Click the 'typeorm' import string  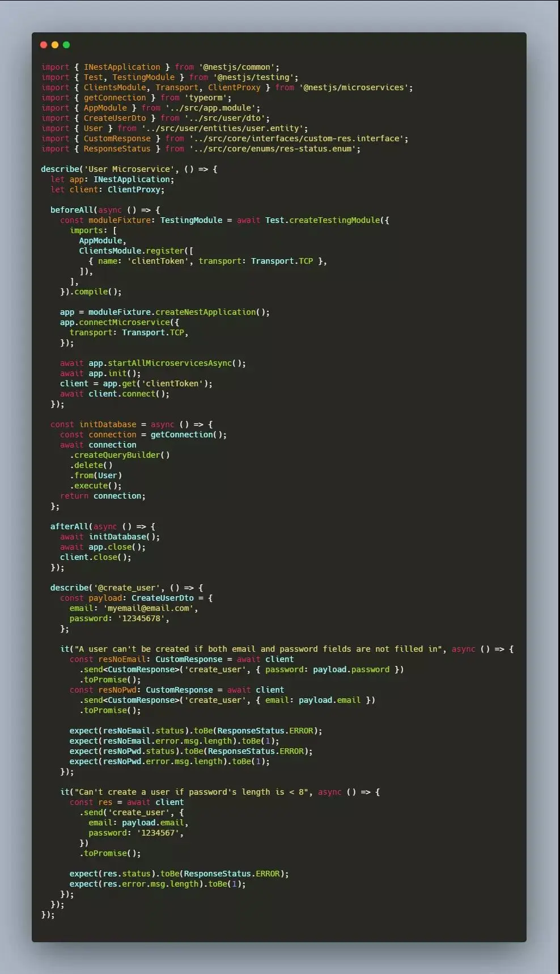(206, 98)
